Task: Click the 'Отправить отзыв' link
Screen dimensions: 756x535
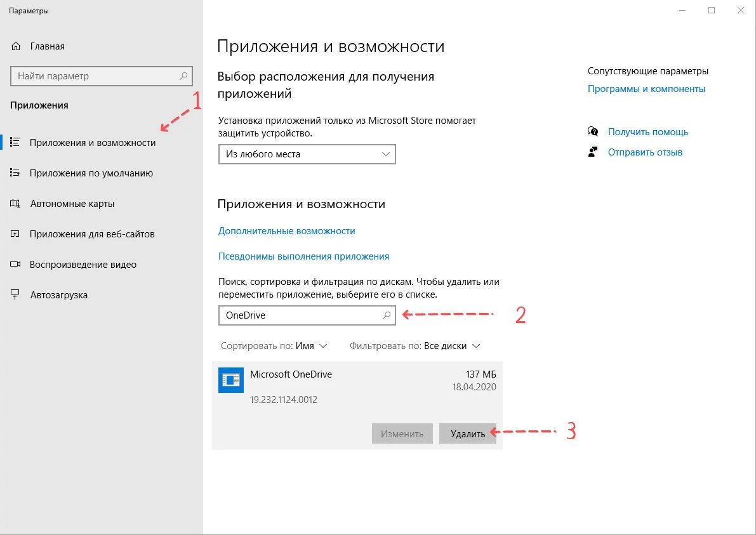Action: (645, 152)
